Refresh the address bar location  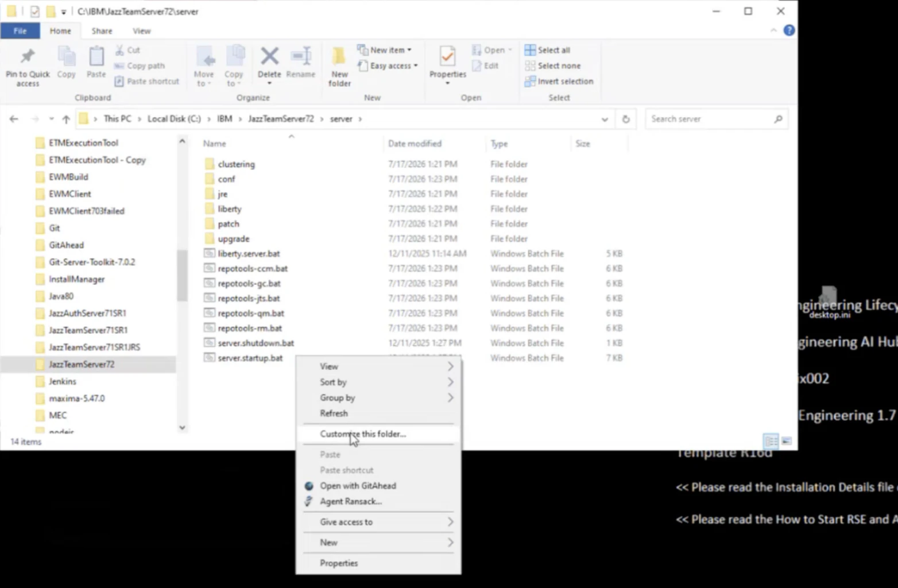coord(626,119)
